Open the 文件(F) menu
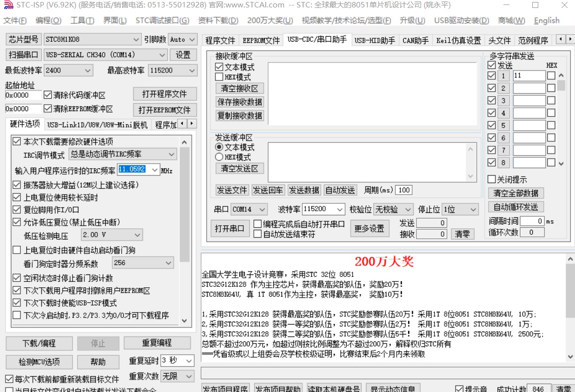The width and height of the screenshot is (575, 392). point(15,20)
